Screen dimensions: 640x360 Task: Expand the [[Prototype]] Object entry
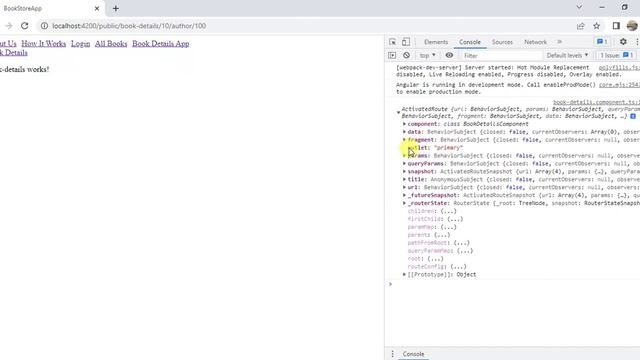tap(404, 274)
